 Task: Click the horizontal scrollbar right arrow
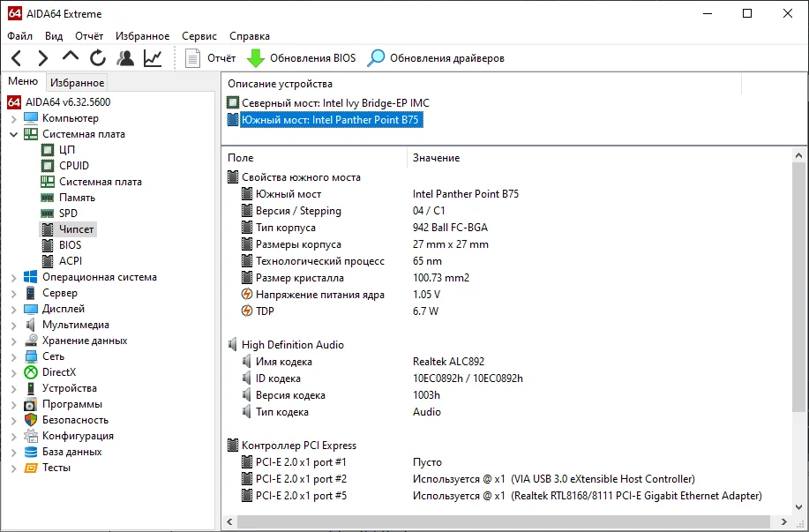tap(783, 521)
